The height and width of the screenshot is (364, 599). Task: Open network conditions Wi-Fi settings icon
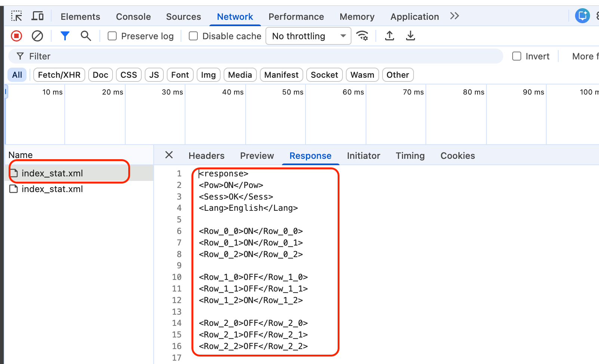(x=362, y=36)
